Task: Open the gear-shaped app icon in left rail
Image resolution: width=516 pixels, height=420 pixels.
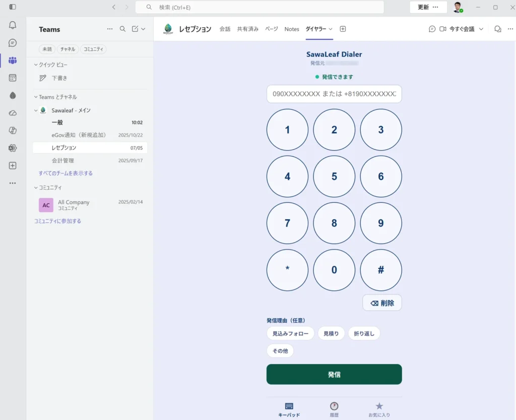Action: (x=13, y=148)
